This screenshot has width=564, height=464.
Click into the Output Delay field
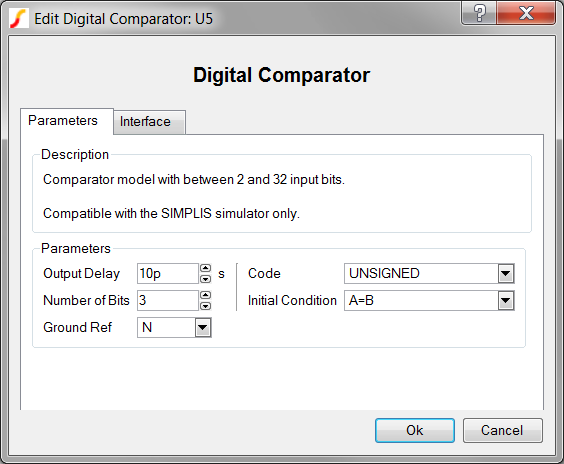168,274
